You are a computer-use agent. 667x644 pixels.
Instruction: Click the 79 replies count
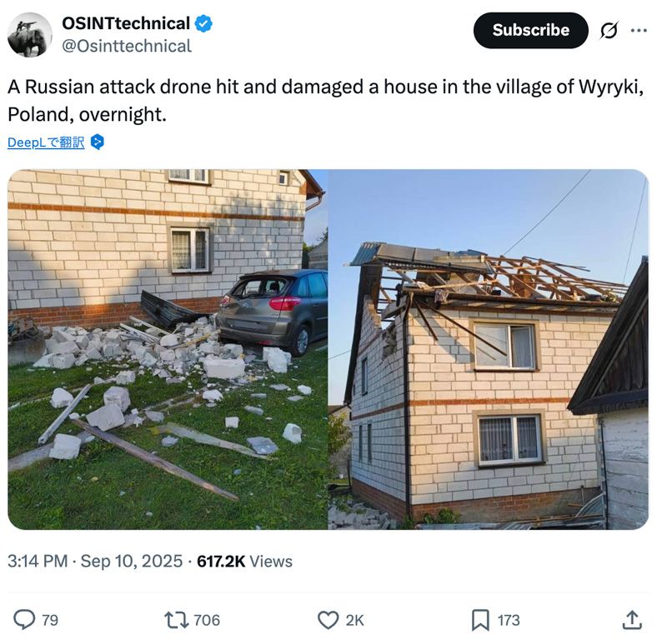(x=50, y=620)
